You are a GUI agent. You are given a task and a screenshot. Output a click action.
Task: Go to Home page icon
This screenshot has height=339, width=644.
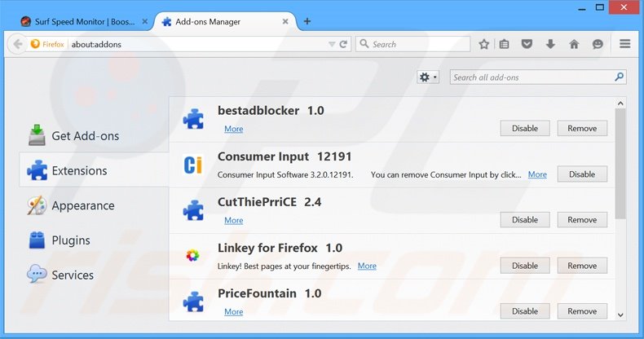[574, 44]
